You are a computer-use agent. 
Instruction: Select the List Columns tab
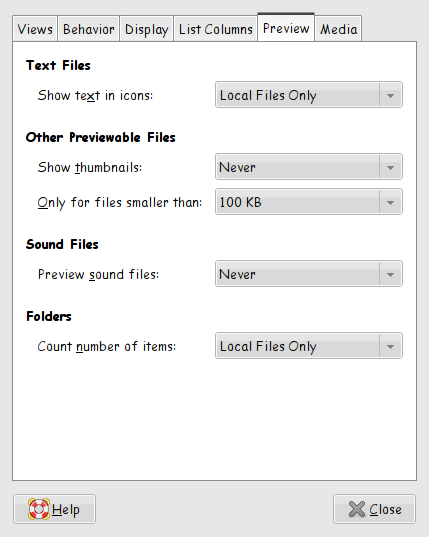(215, 28)
